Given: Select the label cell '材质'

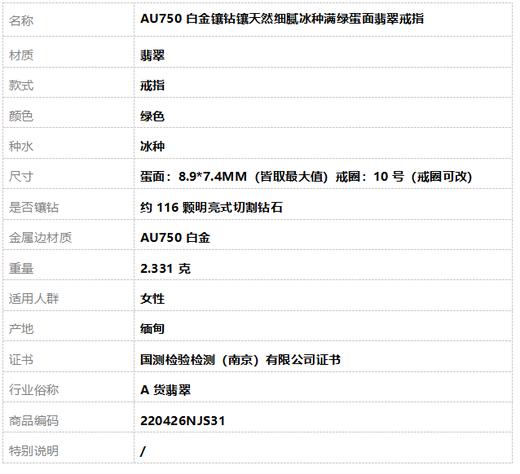Looking at the screenshot, I should pos(68,52).
